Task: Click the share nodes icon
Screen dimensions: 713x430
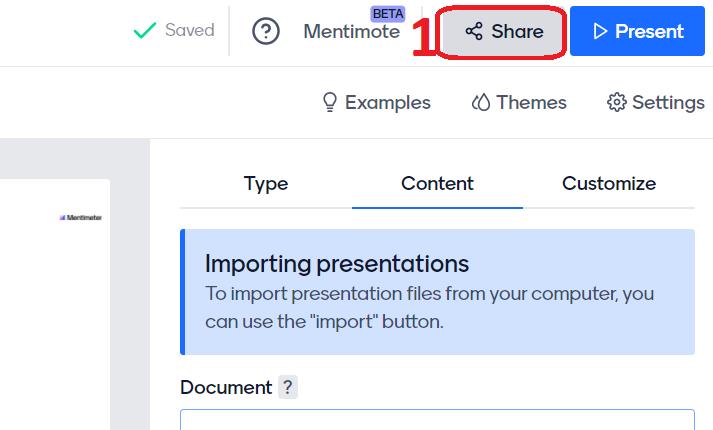Action: (474, 31)
